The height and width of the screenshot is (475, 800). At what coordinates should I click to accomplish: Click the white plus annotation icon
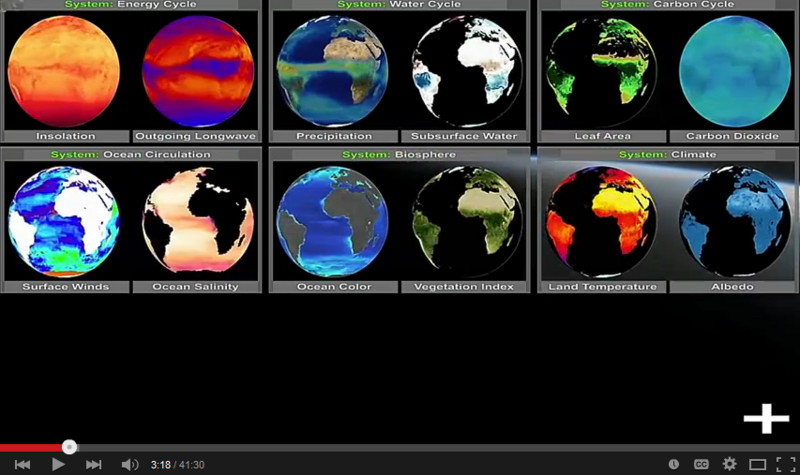point(766,419)
